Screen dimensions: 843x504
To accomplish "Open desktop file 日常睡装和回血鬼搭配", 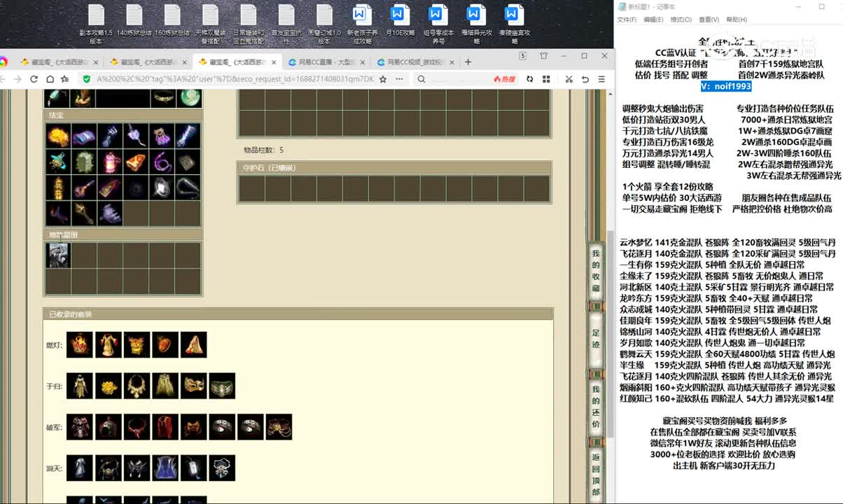I will click(x=248, y=24).
